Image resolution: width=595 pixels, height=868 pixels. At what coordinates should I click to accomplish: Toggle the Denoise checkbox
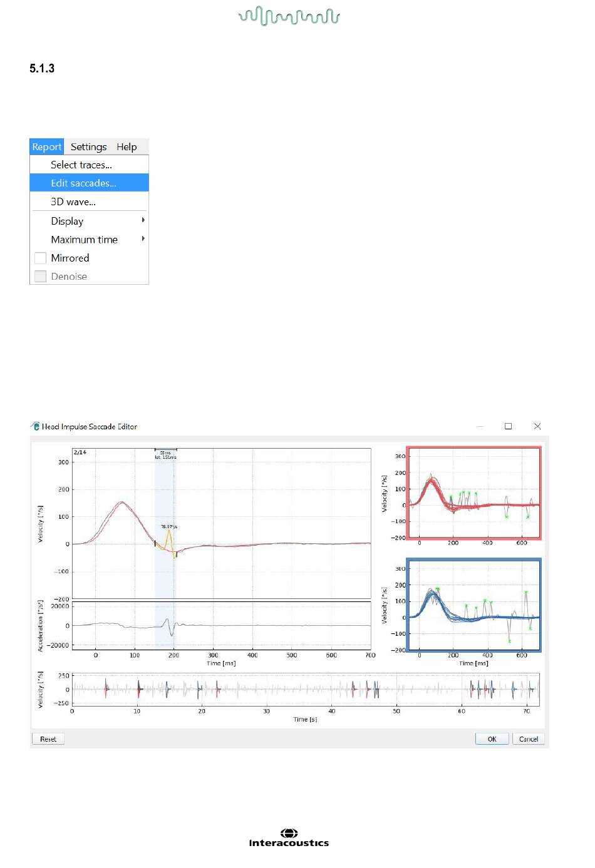41,277
